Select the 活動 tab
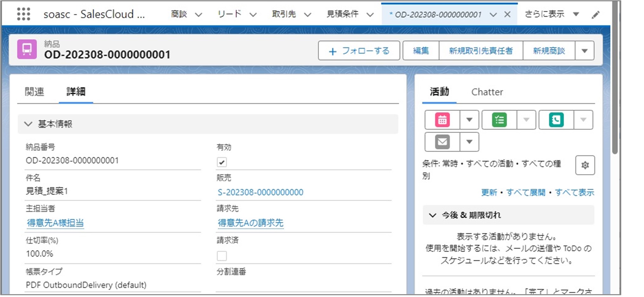 439,92
